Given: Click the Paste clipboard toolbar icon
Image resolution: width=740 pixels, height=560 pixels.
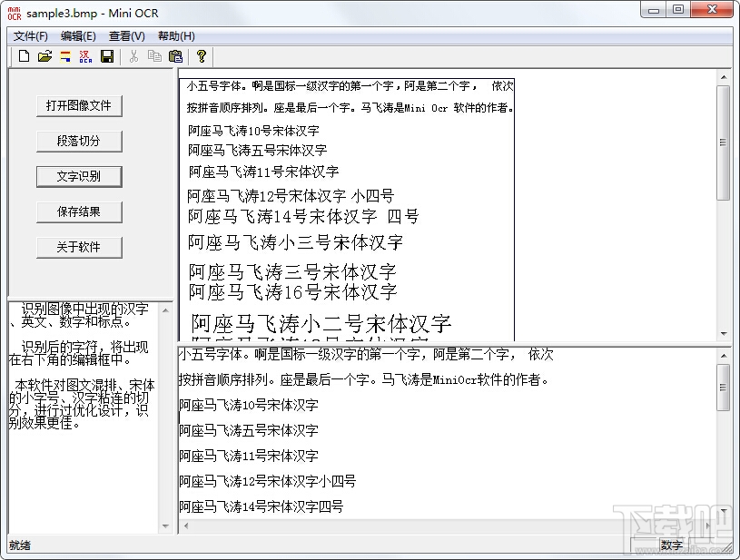Looking at the screenshot, I should 175,56.
